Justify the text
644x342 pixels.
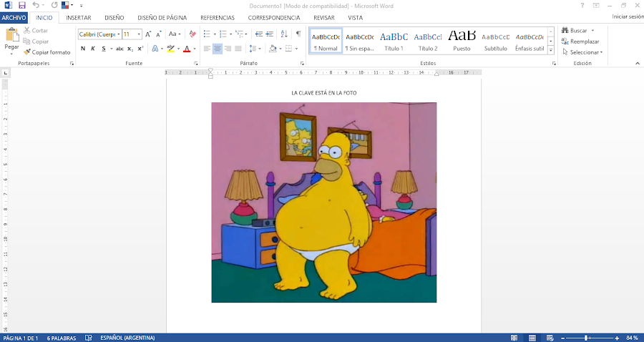238,49
